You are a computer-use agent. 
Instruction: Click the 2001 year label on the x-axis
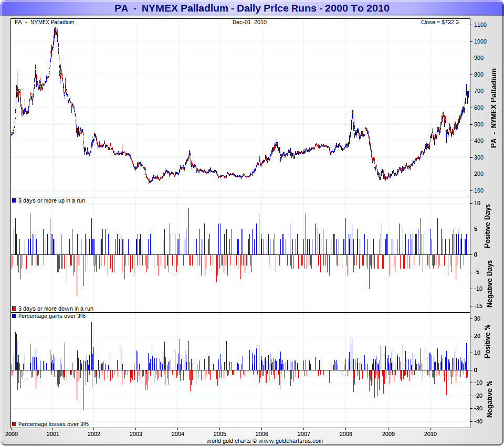click(x=52, y=434)
